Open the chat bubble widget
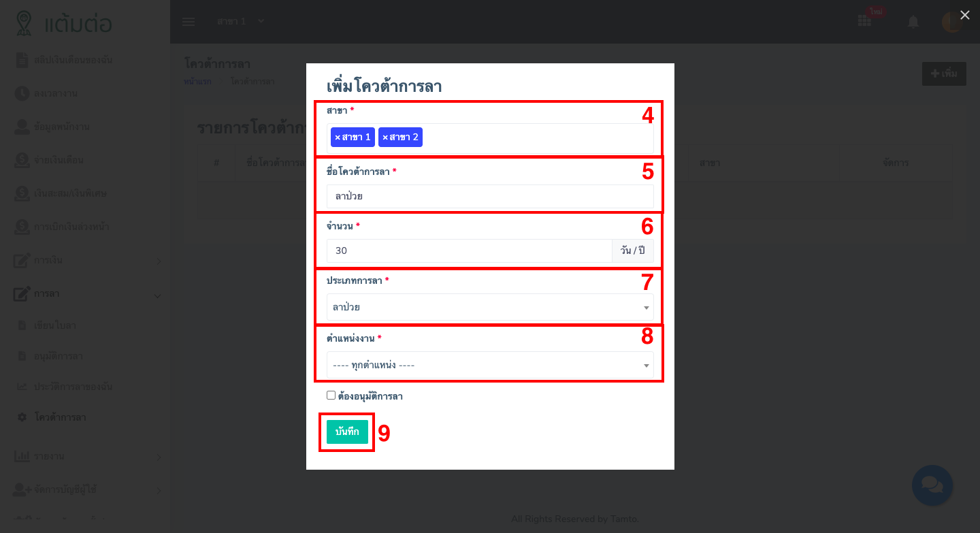The height and width of the screenshot is (533, 980). (x=932, y=485)
